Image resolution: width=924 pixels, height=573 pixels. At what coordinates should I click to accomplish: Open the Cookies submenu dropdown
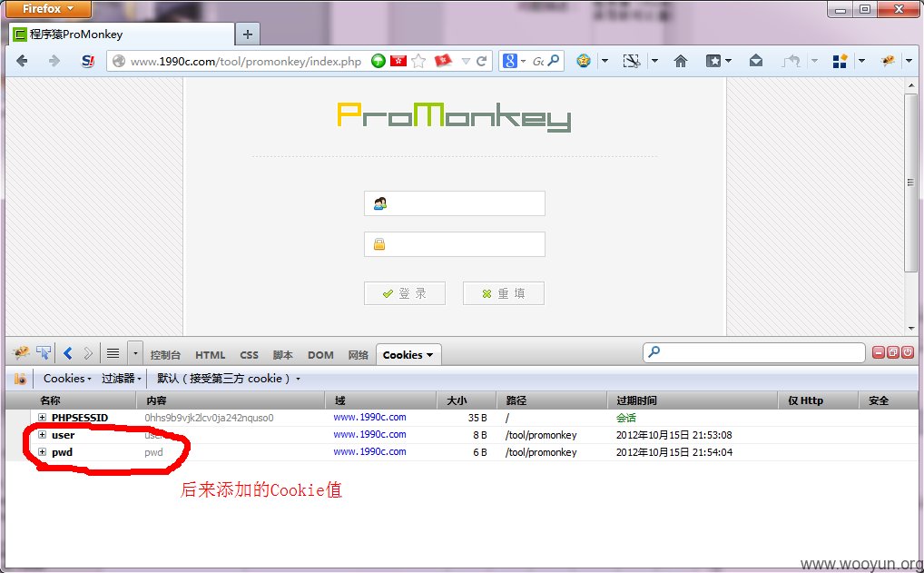[67, 379]
